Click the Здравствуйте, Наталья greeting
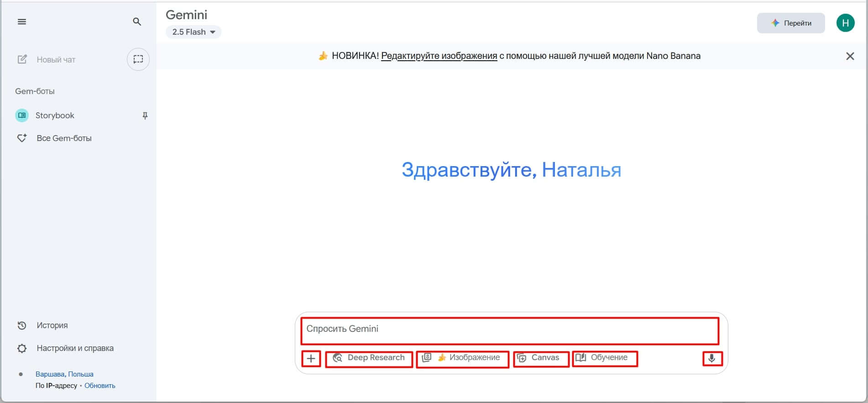 pyautogui.click(x=511, y=170)
